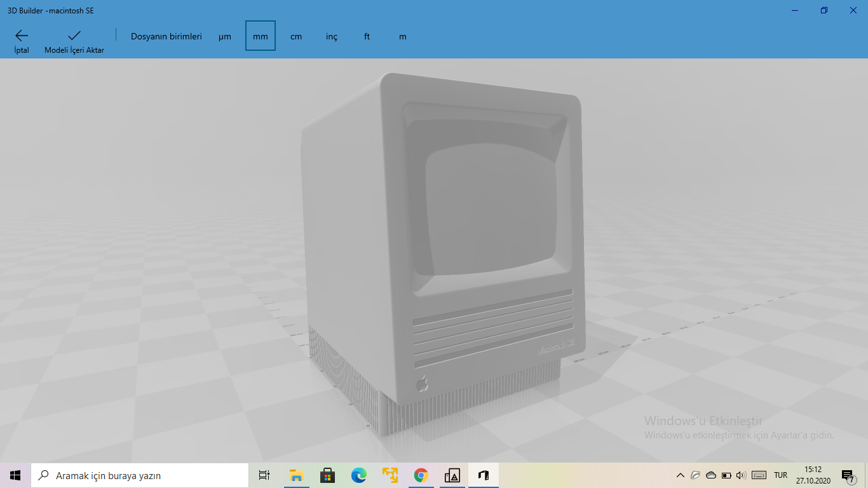Image resolution: width=868 pixels, height=488 pixels.
Task: Click the battery status tray icon
Action: (x=726, y=475)
